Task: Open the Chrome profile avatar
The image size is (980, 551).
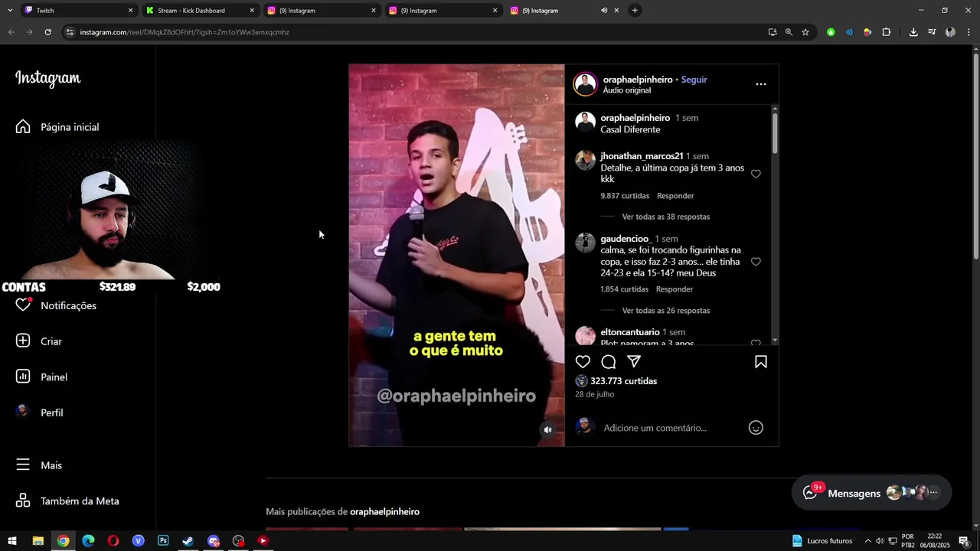Action: coord(950,32)
